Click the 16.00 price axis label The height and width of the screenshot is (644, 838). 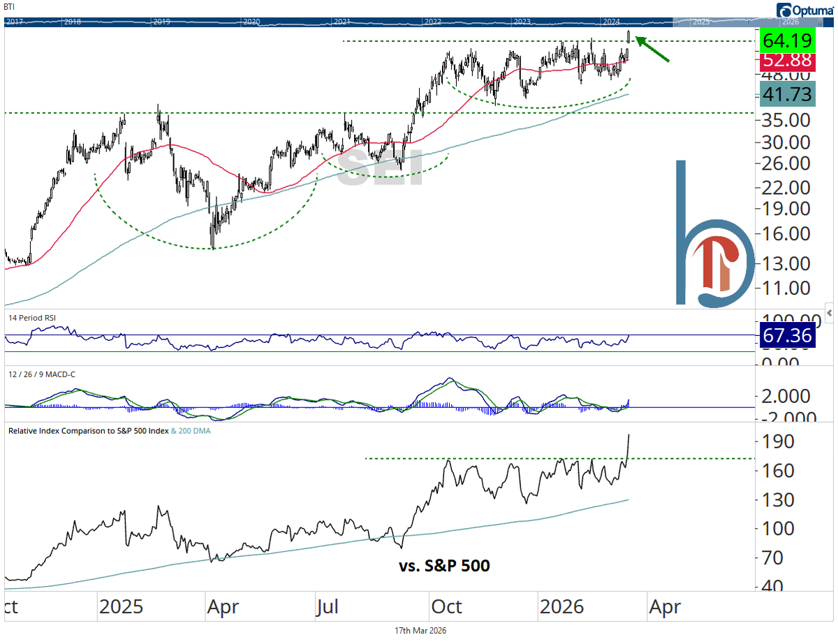[786, 234]
